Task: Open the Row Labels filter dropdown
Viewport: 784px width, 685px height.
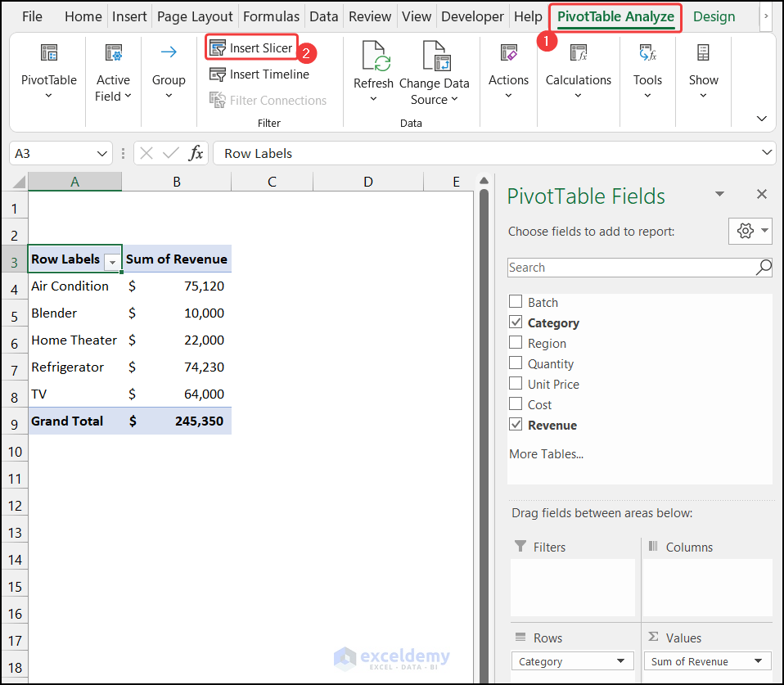Action: click(x=112, y=262)
